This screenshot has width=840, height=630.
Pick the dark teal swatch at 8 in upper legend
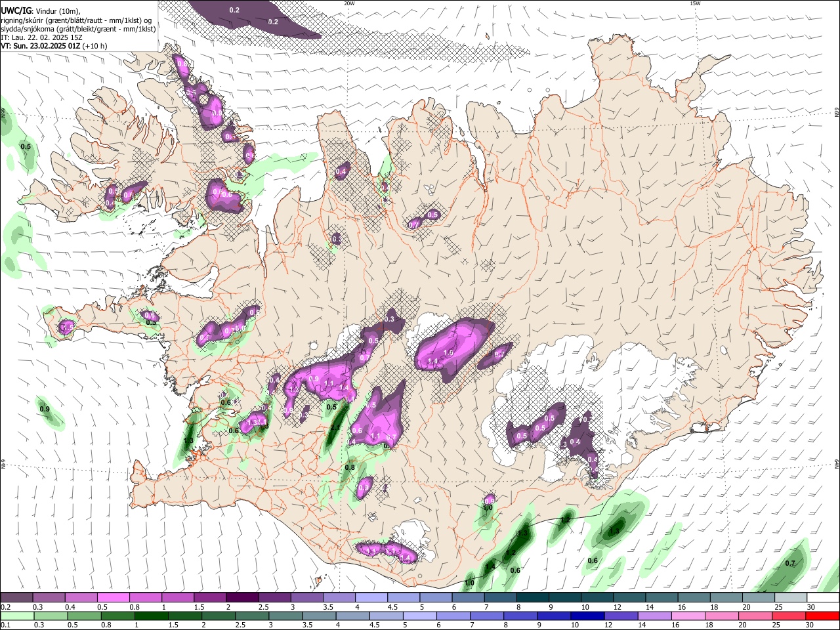(532, 598)
